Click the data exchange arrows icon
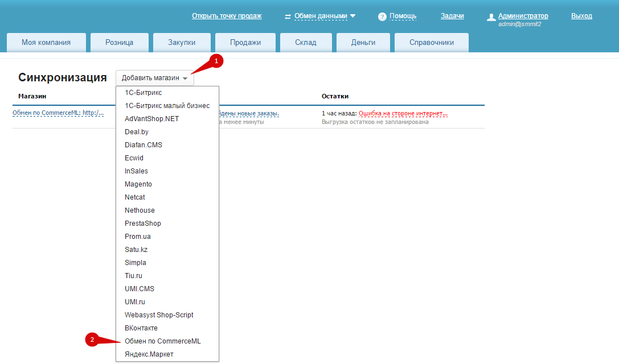 coord(288,16)
